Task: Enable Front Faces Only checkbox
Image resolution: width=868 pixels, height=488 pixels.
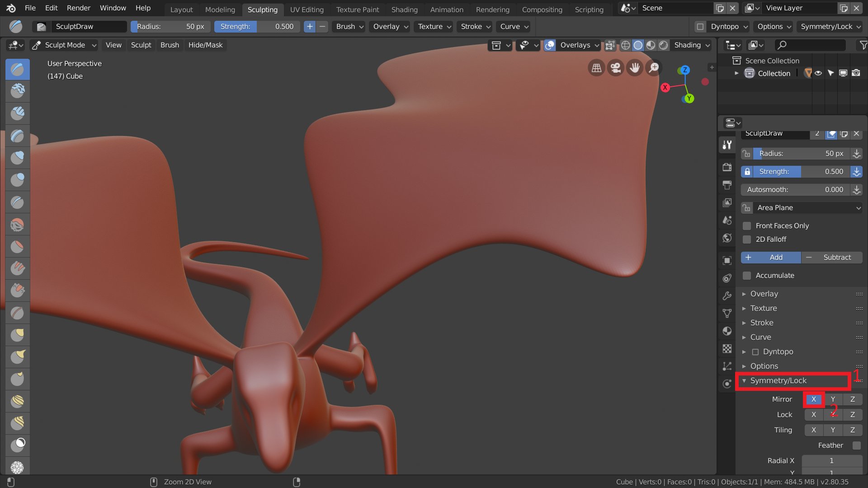Action: coord(747,226)
